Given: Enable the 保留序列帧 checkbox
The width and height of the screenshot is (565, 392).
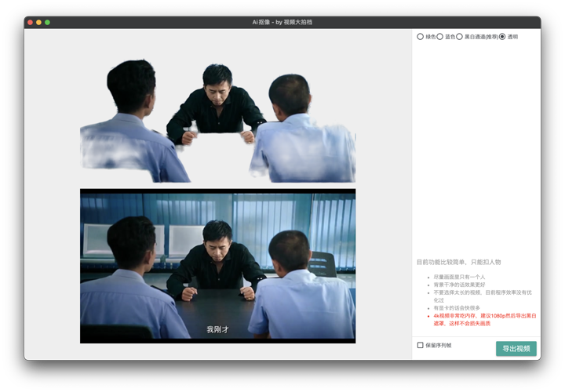Looking at the screenshot, I should tap(420, 345).
